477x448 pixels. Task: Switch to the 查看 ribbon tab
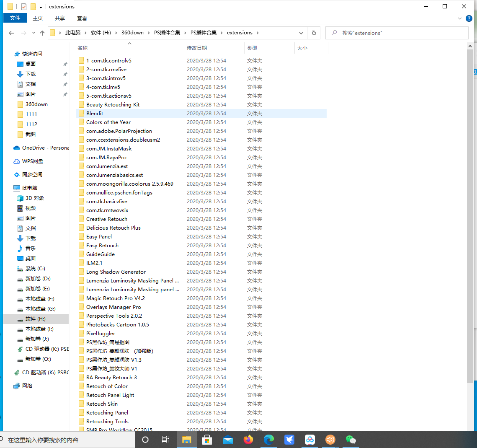(x=82, y=18)
